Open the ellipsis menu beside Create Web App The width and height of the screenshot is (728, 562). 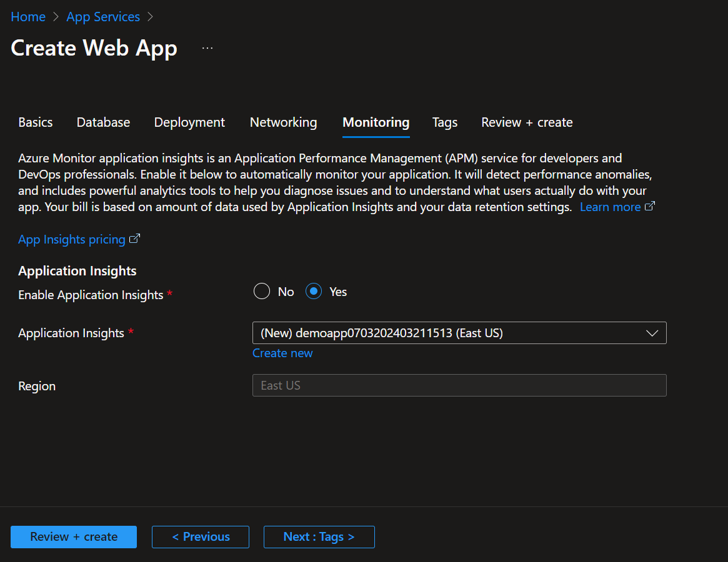coord(207,48)
